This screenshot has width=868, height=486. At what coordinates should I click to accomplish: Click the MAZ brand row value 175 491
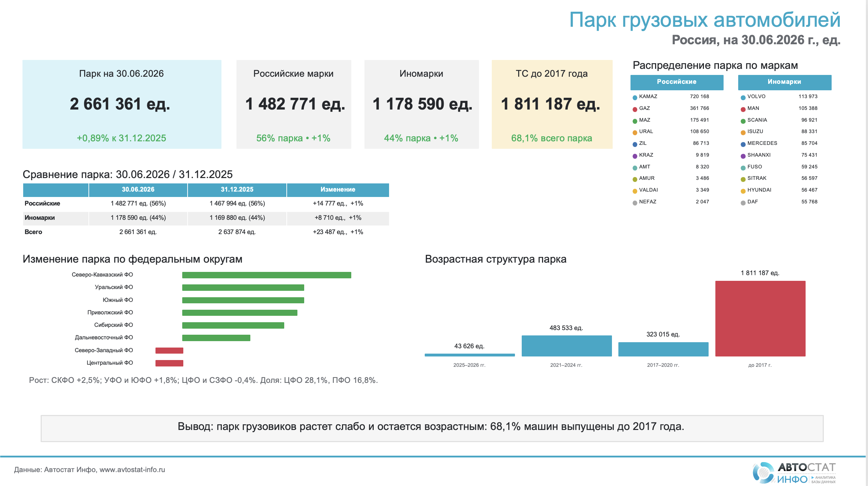tap(699, 120)
